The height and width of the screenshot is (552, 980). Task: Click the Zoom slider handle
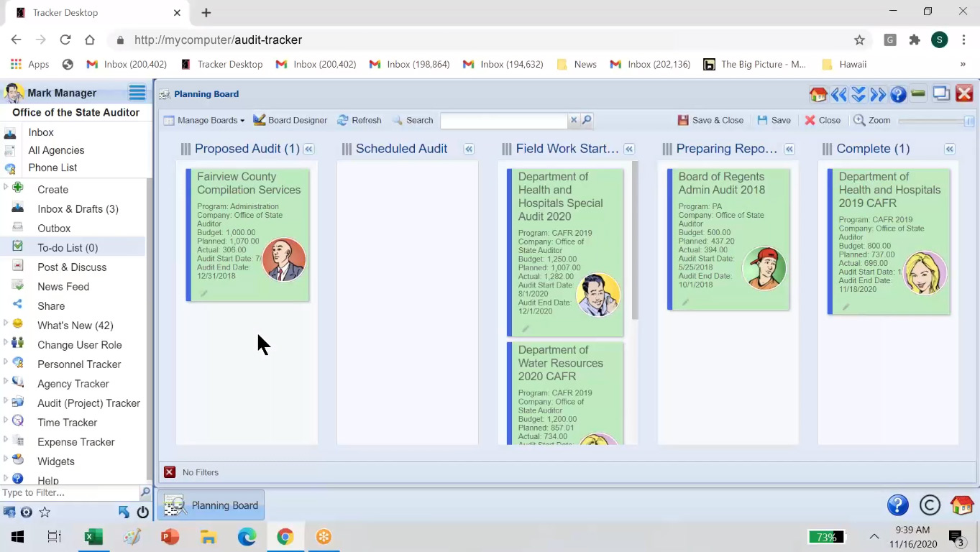click(969, 121)
